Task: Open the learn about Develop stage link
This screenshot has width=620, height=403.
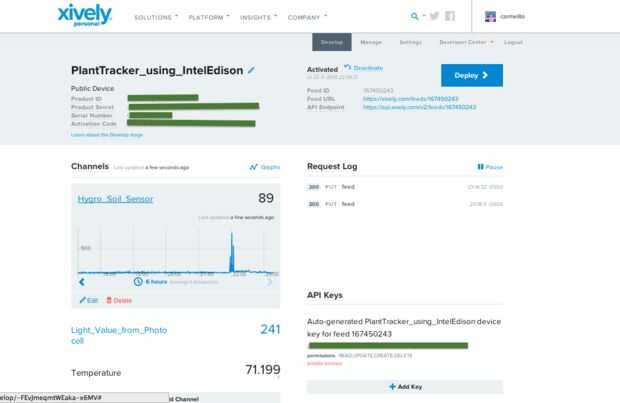Action: (107, 135)
